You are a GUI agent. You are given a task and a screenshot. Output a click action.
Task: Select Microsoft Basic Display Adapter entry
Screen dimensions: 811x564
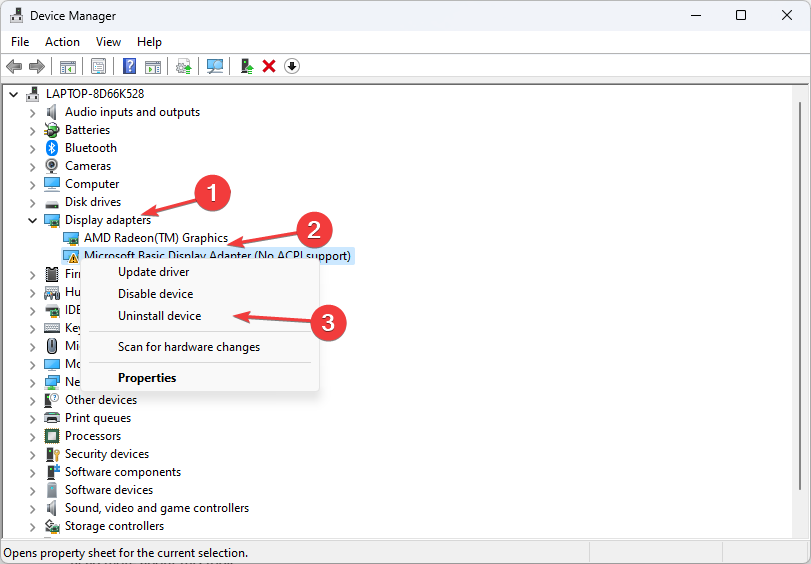click(217, 256)
